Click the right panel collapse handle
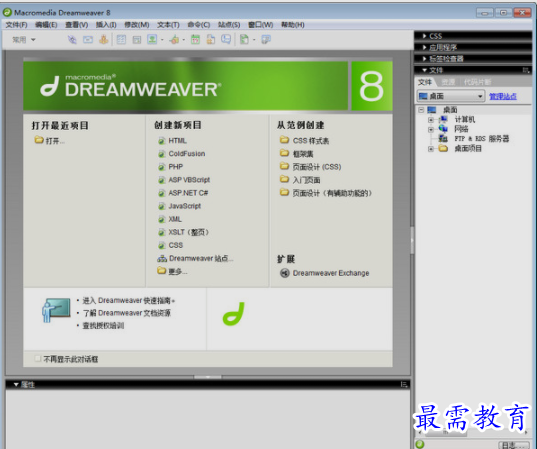The width and height of the screenshot is (537, 449). click(x=412, y=240)
